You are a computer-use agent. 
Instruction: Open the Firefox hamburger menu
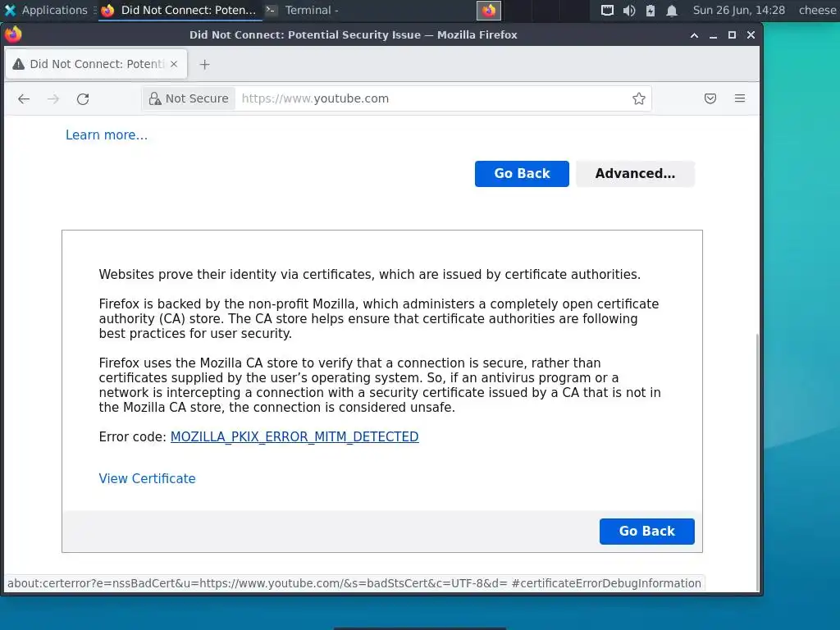[740, 98]
